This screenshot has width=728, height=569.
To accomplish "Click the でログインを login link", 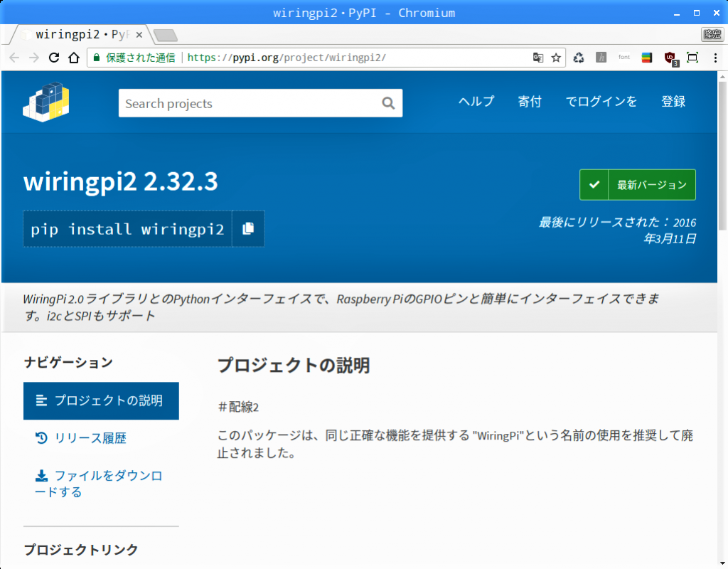I will point(601,101).
